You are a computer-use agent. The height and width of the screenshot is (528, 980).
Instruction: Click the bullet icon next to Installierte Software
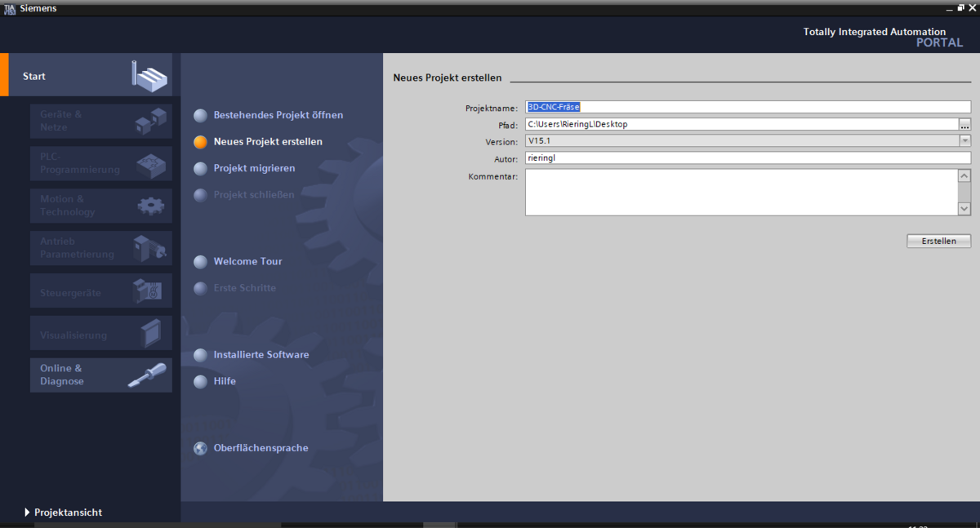coord(200,355)
